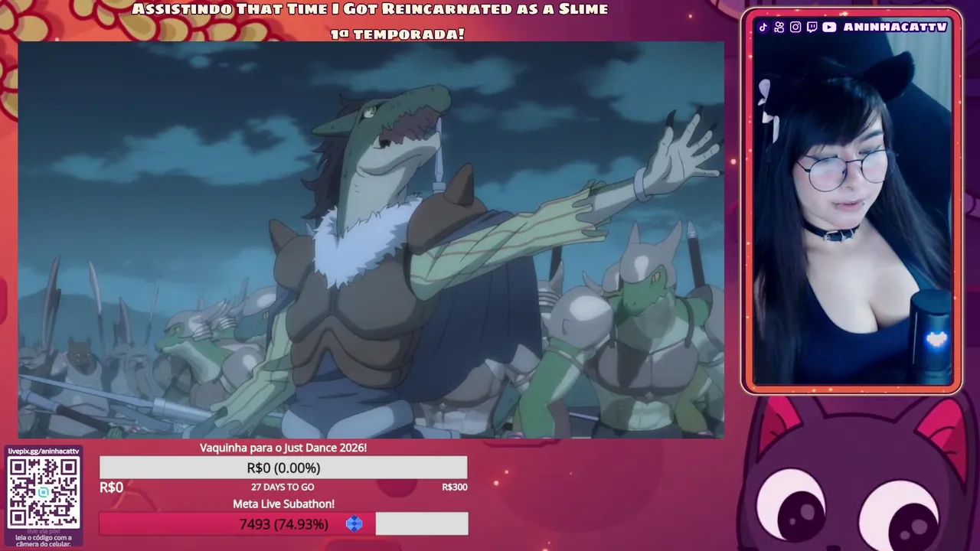Click the 7493 (74.93%) subathon progress bar
Image resolution: width=980 pixels, height=551 pixels.
[283, 523]
